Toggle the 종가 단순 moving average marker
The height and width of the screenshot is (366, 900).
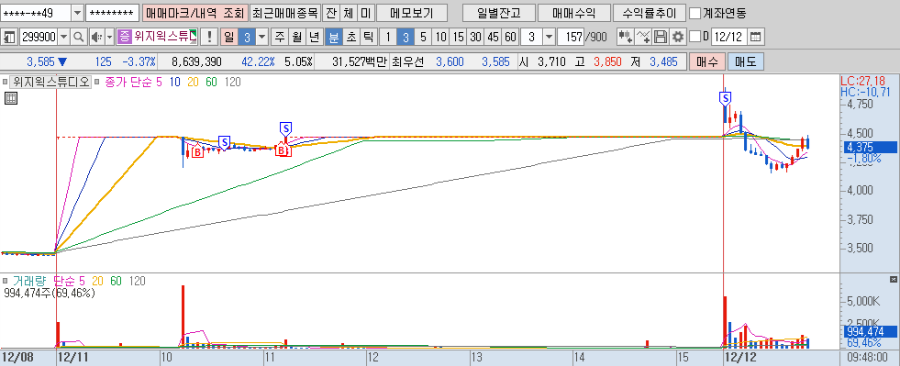[x=96, y=82]
